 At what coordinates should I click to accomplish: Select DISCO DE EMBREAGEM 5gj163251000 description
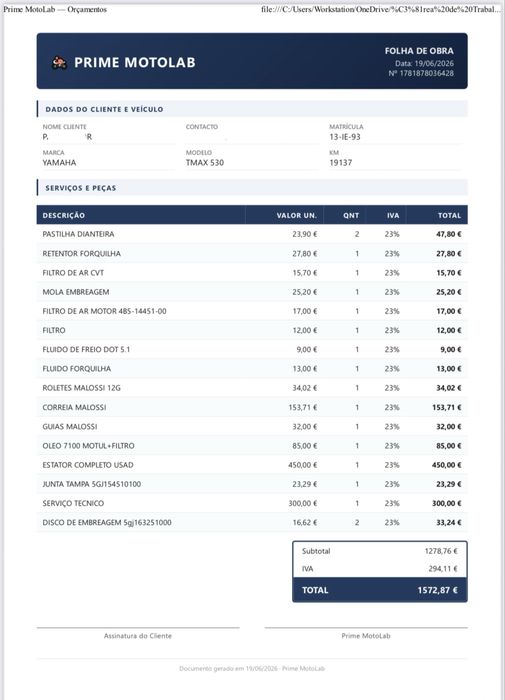(x=107, y=522)
